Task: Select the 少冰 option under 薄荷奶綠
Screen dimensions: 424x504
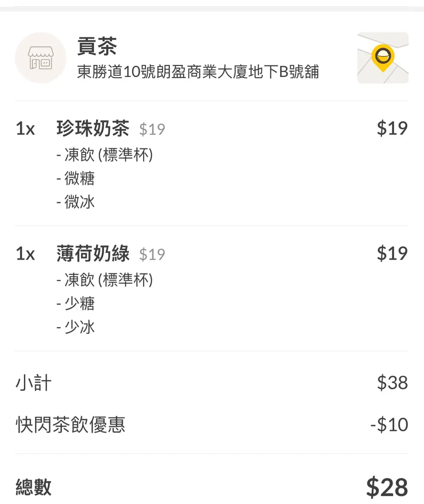Action: coord(75,327)
